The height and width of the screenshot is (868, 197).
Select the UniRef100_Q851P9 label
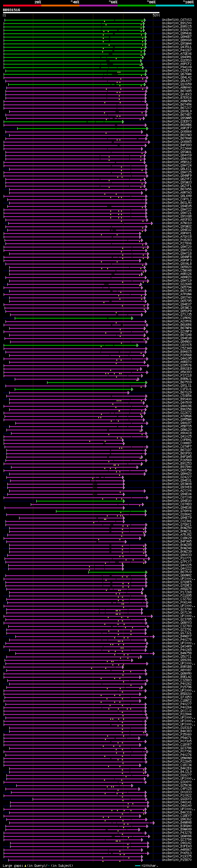coord(177,311)
